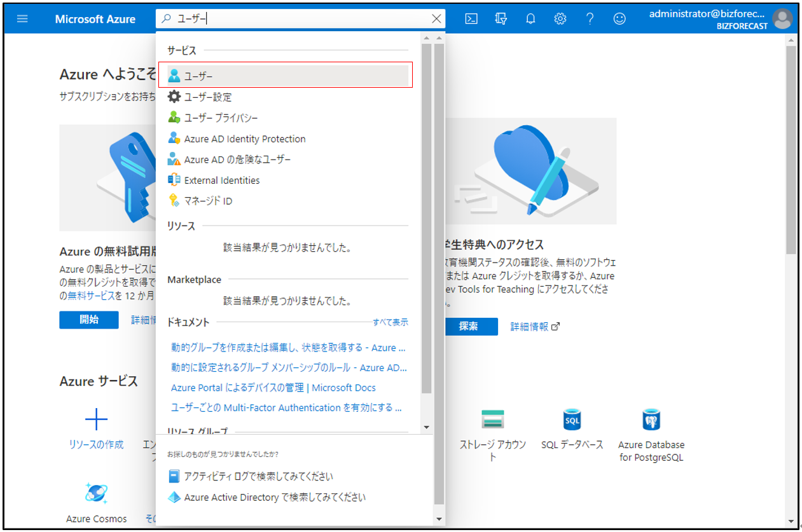Click すべて表示 link in documents section
Screen dimensions: 802x532
(x=390, y=322)
